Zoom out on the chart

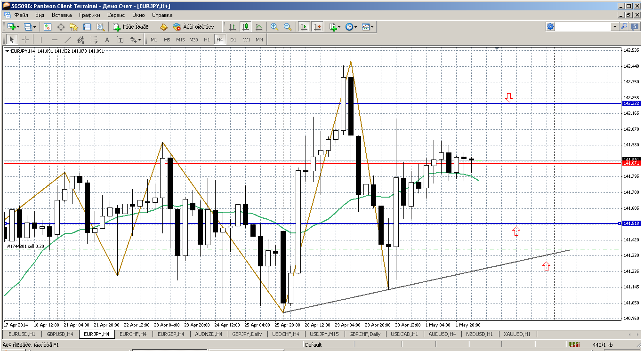click(288, 27)
